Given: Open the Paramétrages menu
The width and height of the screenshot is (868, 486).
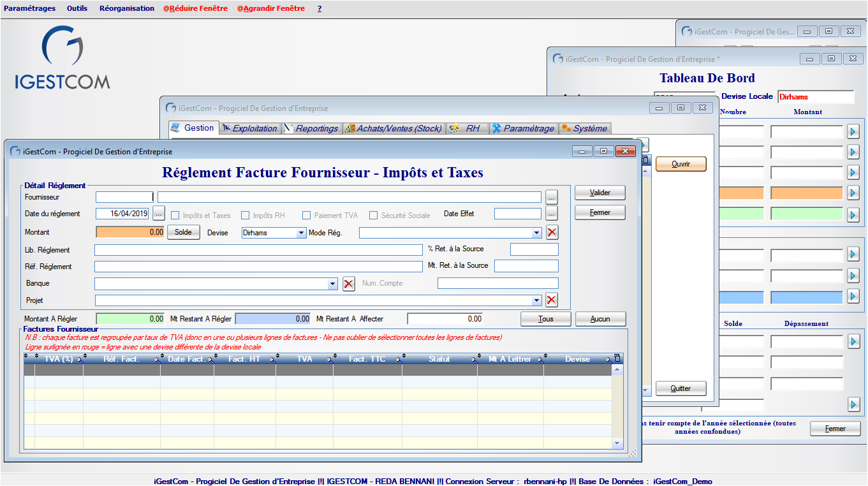Looking at the screenshot, I should (x=30, y=8).
